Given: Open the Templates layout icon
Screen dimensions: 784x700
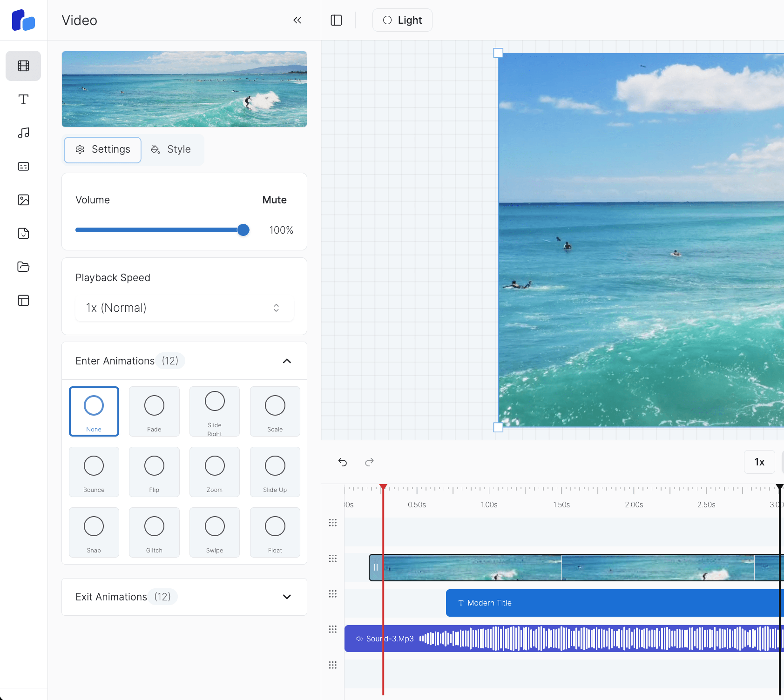Looking at the screenshot, I should 23,300.
